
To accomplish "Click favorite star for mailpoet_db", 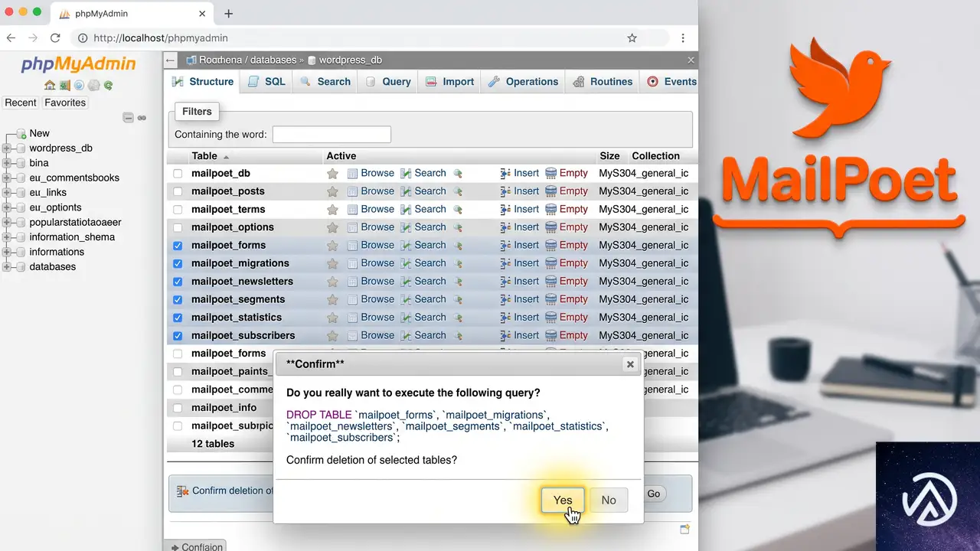I will [x=332, y=174].
